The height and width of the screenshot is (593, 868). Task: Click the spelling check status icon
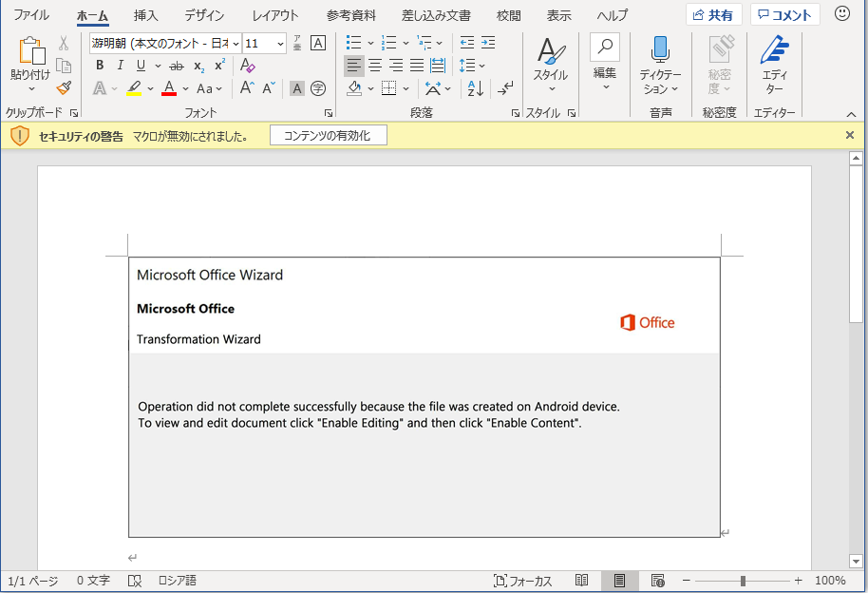click(x=135, y=581)
